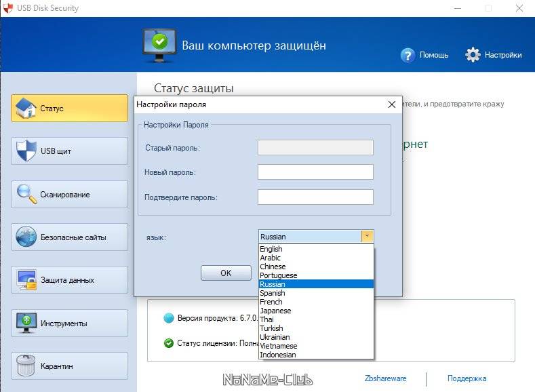Viewport: 535px width, 392px height.
Task: Close the Настройки пароля dialog
Action: tap(392, 104)
